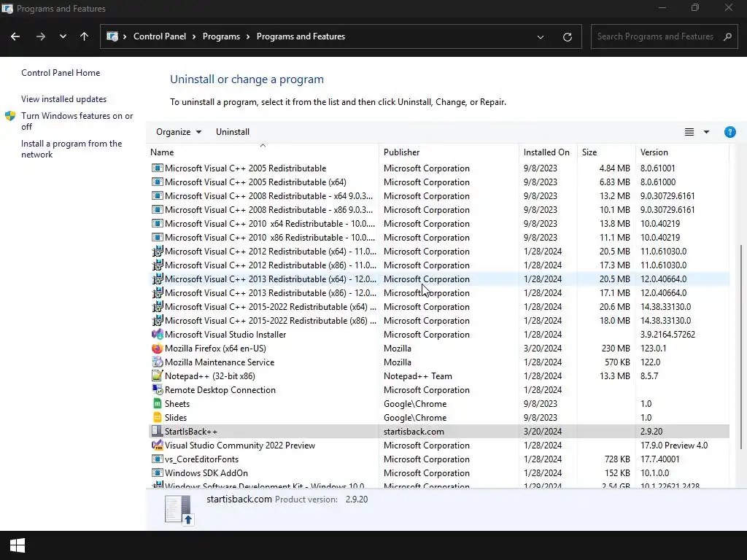Viewport: 747px width, 560px height.
Task: Select Visual C++ 2010 x64 Redistributable row
Action: pos(438,223)
